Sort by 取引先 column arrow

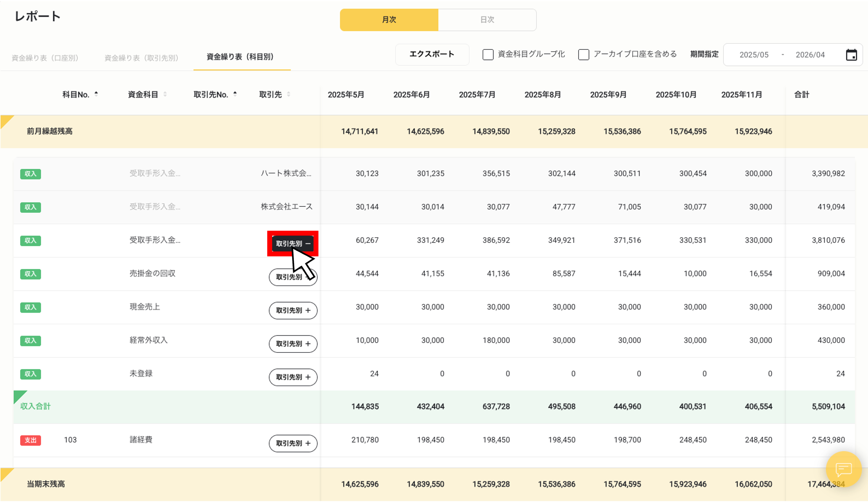(288, 94)
